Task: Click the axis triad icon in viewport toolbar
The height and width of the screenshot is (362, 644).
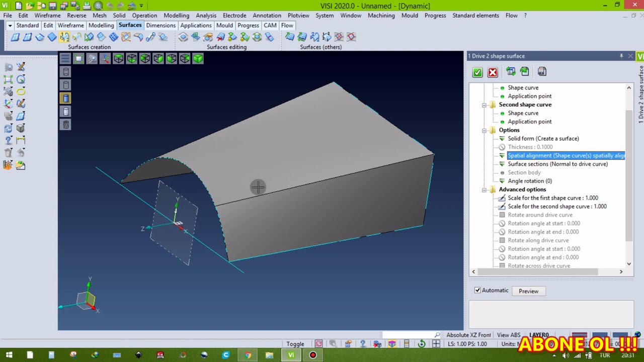Action: pyautogui.click(x=105, y=59)
